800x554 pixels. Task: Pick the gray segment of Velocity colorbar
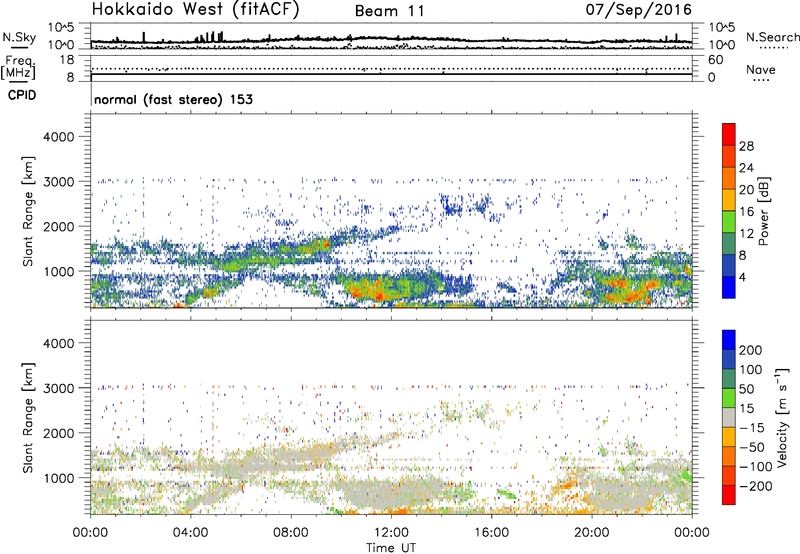point(729,418)
